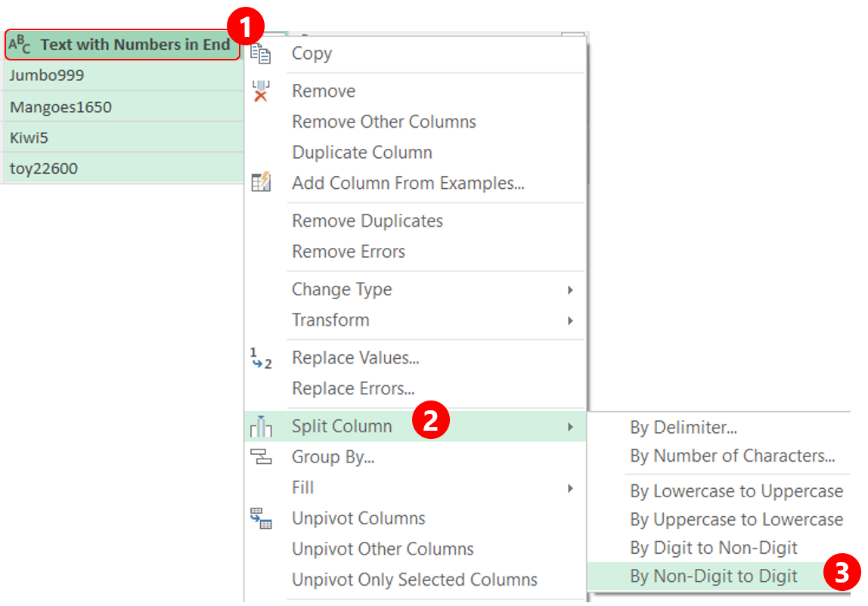This screenshot has width=868, height=606.
Task: Choose By Non-Digit to Digit option
Action: click(713, 577)
